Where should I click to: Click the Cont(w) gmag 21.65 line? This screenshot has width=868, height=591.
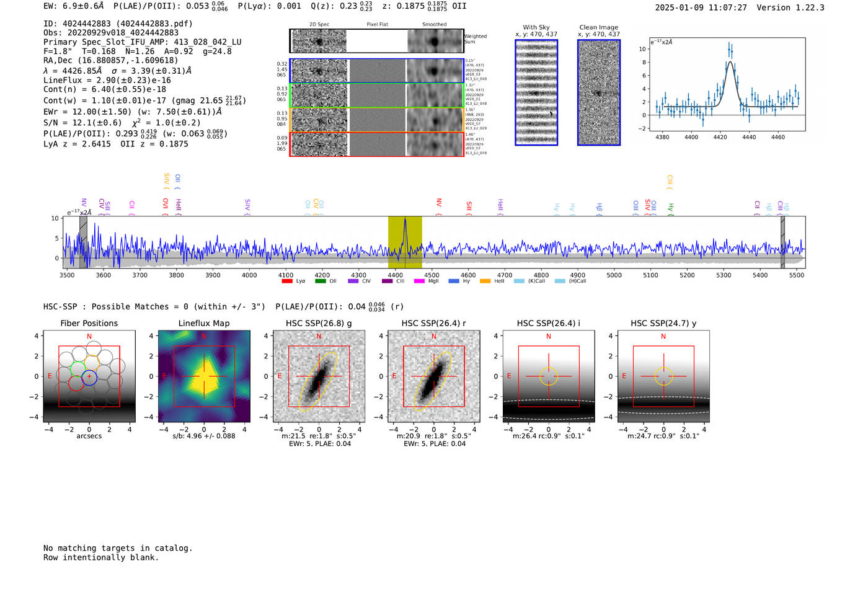[144, 100]
